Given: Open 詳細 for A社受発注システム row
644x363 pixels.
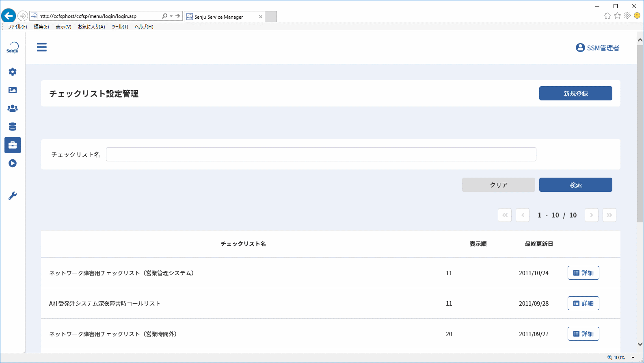Looking at the screenshot, I should 583,303.
